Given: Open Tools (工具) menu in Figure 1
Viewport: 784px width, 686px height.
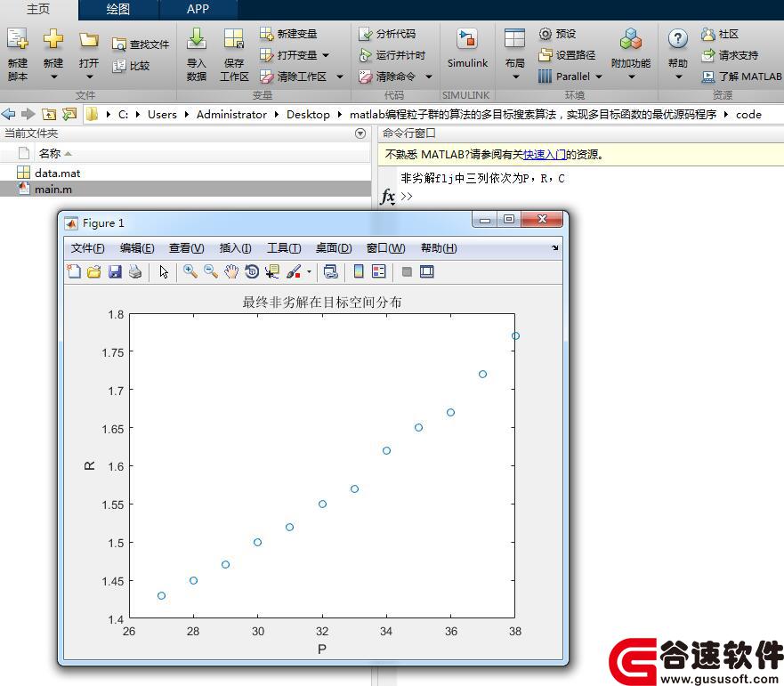Looking at the screenshot, I should pyautogui.click(x=284, y=248).
